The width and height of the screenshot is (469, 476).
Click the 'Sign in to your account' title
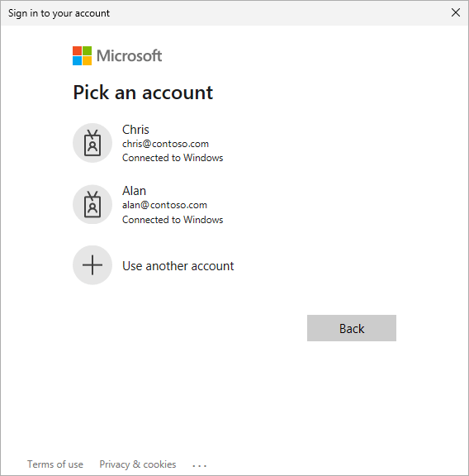click(59, 13)
